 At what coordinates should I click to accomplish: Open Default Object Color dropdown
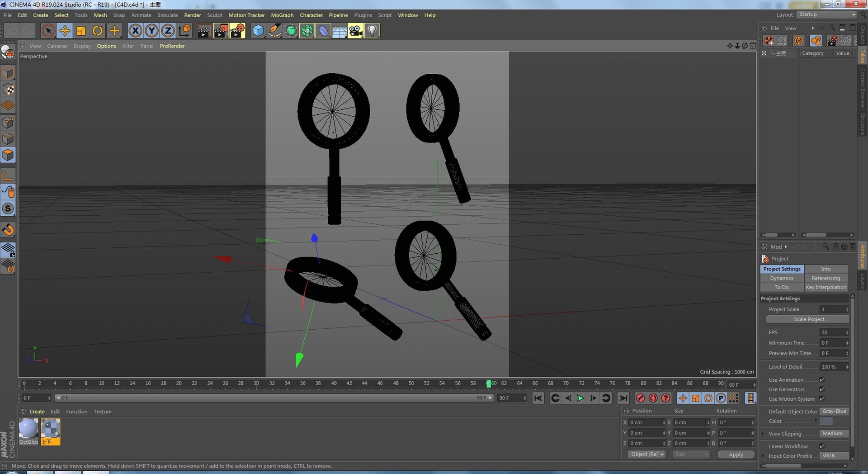click(x=834, y=412)
